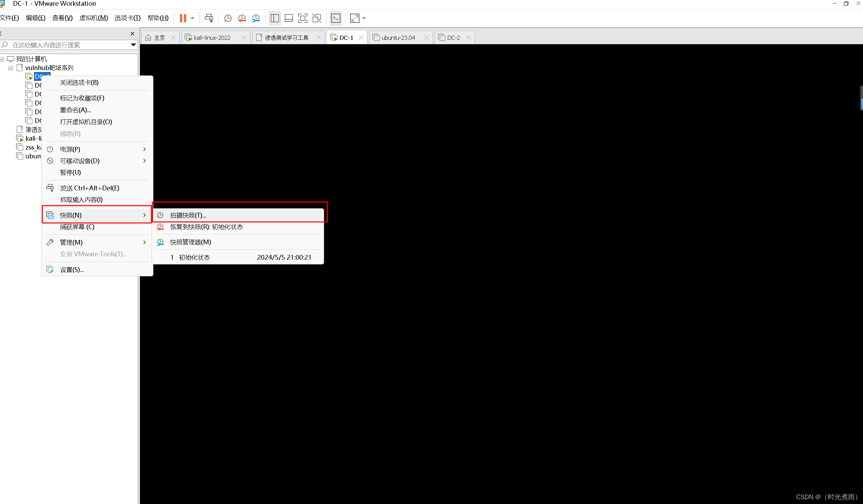Close the DC-1 tab
863x504 pixels.
click(361, 38)
